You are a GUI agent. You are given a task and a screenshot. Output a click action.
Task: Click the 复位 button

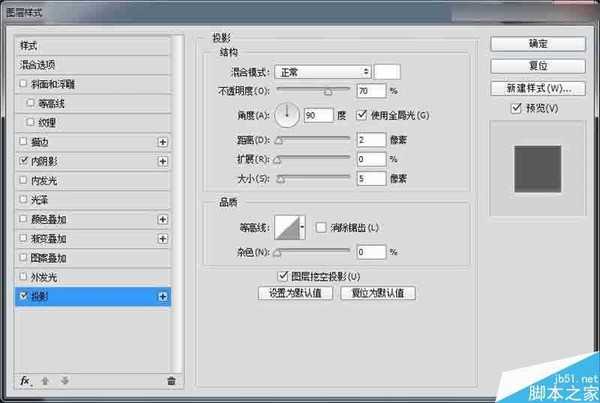(x=538, y=66)
